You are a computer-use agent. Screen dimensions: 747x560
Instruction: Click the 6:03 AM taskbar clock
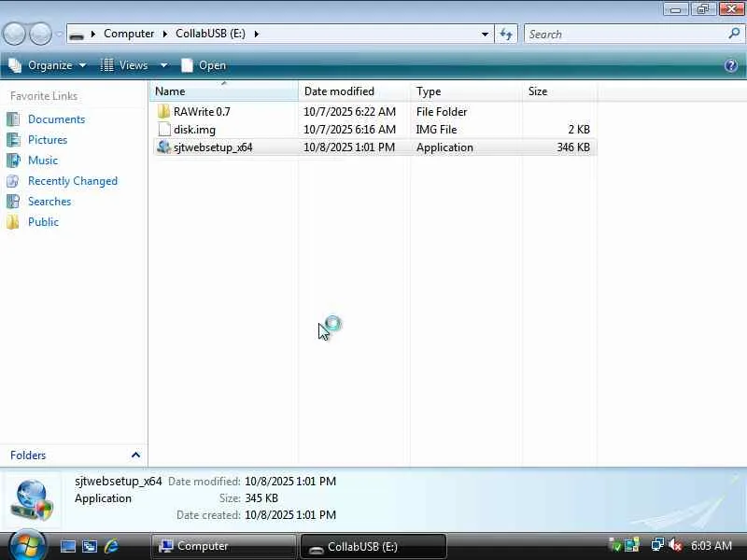(712, 545)
